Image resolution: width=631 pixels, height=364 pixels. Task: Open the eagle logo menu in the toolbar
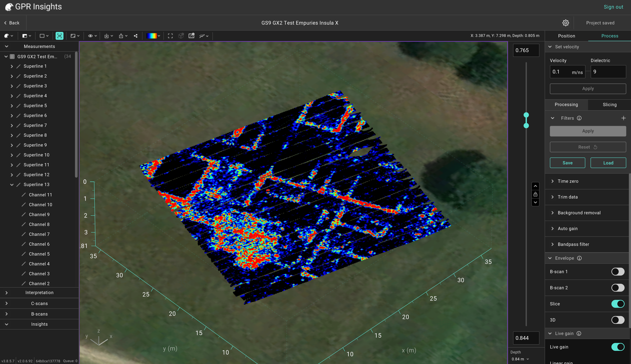point(9,36)
